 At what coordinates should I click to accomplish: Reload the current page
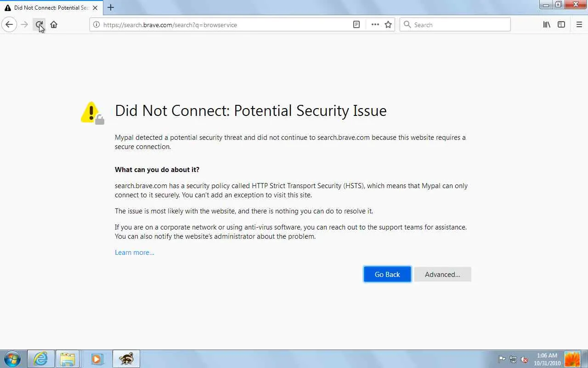(40, 25)
